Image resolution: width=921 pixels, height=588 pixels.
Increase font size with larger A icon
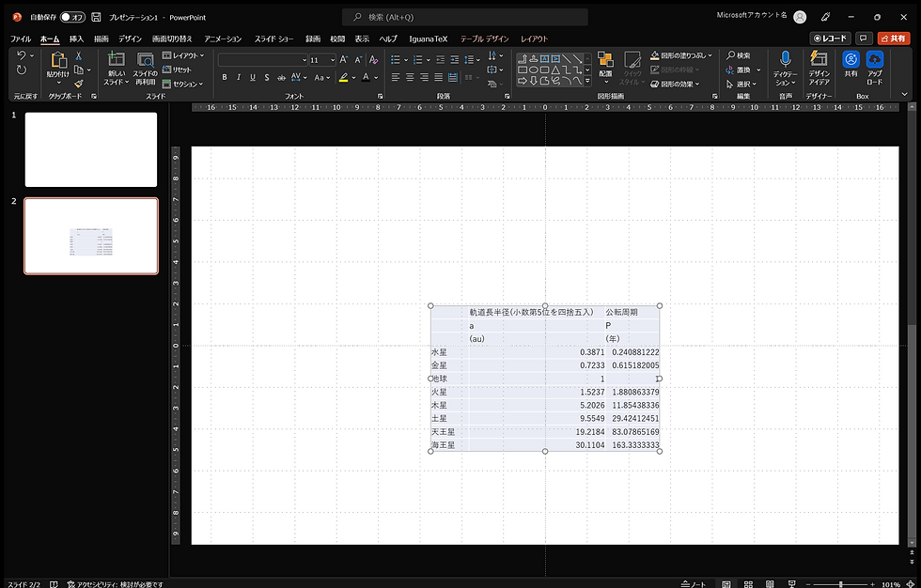point(344,60)
